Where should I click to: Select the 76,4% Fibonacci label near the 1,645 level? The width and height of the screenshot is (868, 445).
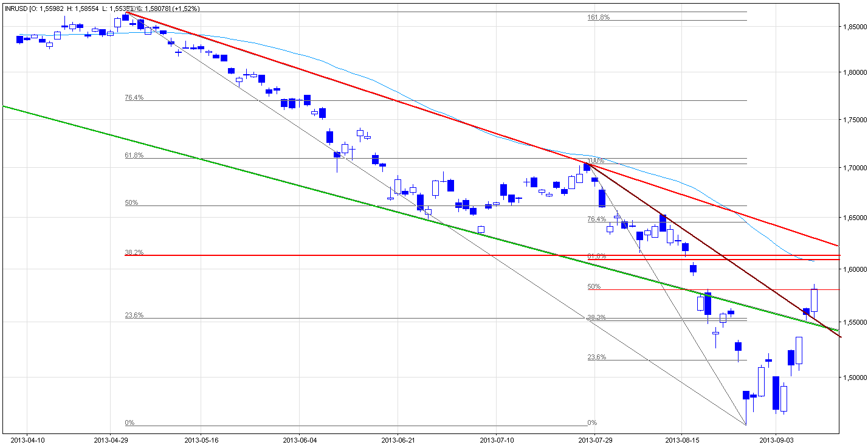(596, 219)
